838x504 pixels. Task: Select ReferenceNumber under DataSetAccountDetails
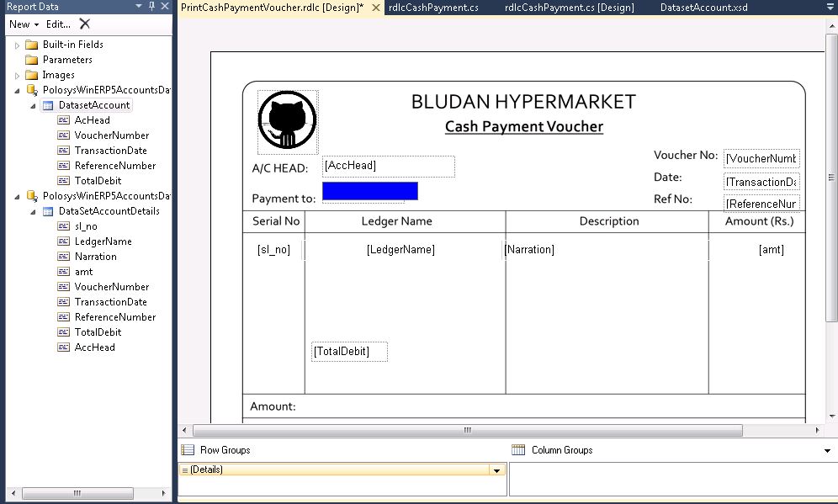[115, 317]
